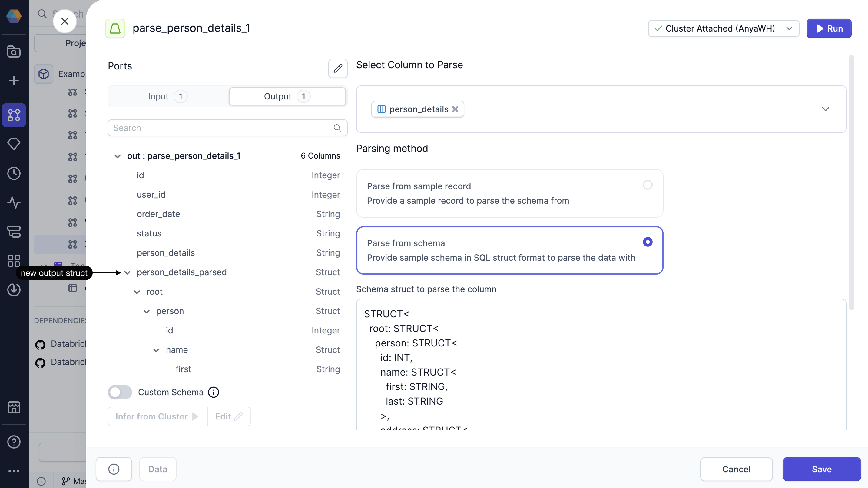Select Parse from sample record radio
This screenshot has height=488, width=868.
point(647,185)
